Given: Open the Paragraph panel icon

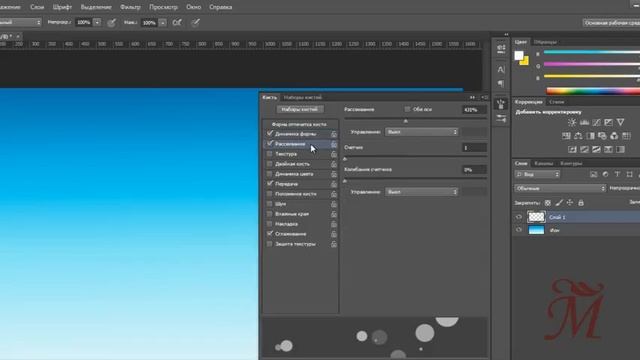Looking at the screenshot, I should tap(501, 83).
